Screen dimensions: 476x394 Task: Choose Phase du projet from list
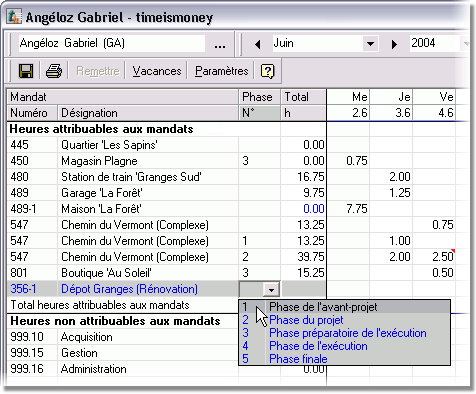(x=345, y=320)
